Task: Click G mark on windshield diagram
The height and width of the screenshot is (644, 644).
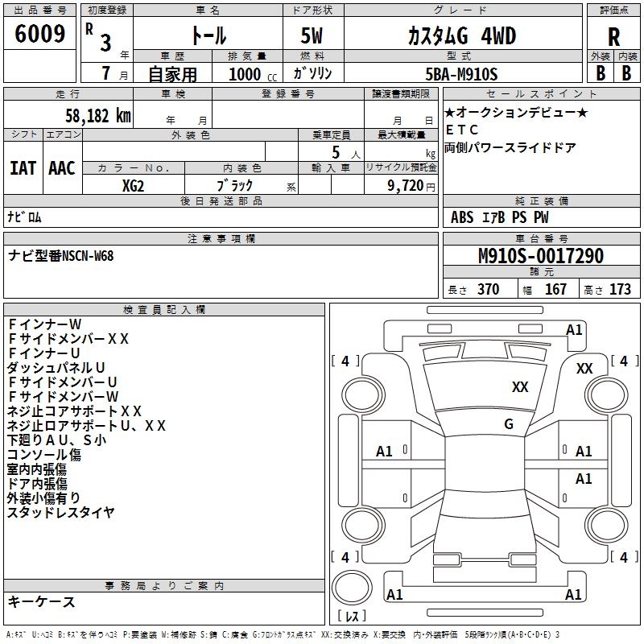Action: coord(509,423)
